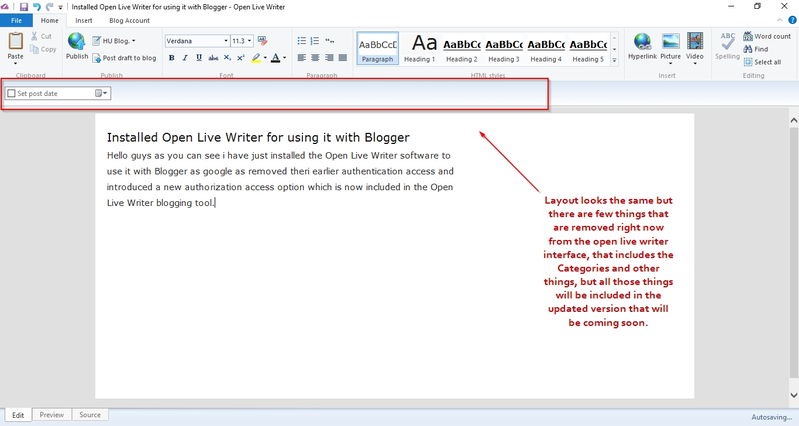Click the post title text field
This screenshot has width=799, height=426.
tap(258, 138)
